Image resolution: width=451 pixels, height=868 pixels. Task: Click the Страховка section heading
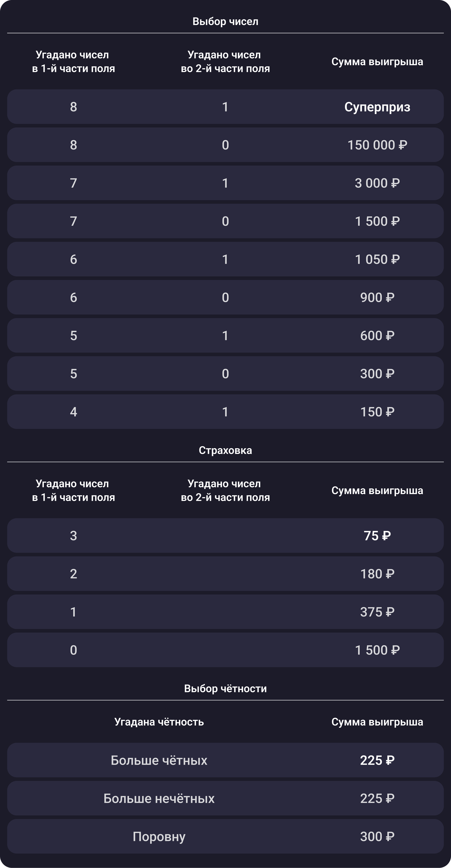[x=225, y=450]
